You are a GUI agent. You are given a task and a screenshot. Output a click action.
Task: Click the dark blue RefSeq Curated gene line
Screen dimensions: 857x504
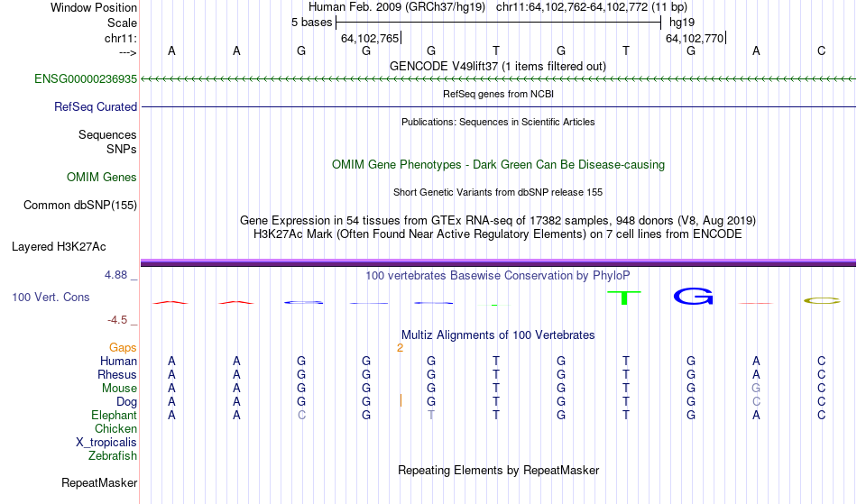point(499,107)
